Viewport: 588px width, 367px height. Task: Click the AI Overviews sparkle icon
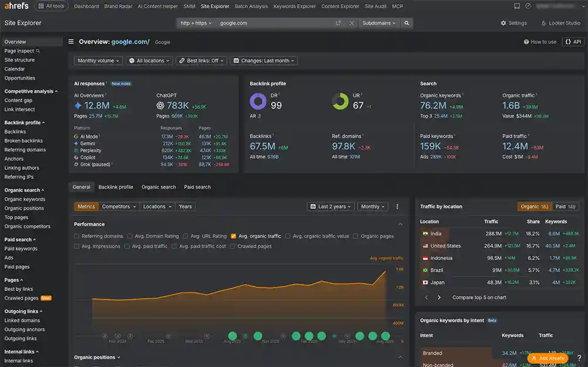pyautogui.click(x=78, y=106)
